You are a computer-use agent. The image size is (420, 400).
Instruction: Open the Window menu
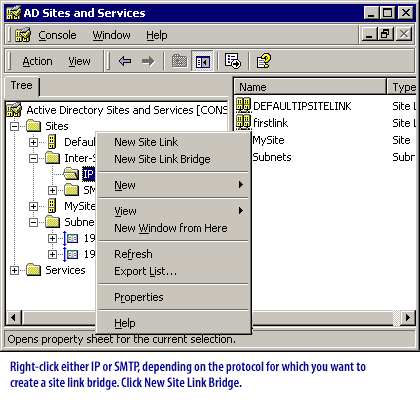click(x=111, y=35)
